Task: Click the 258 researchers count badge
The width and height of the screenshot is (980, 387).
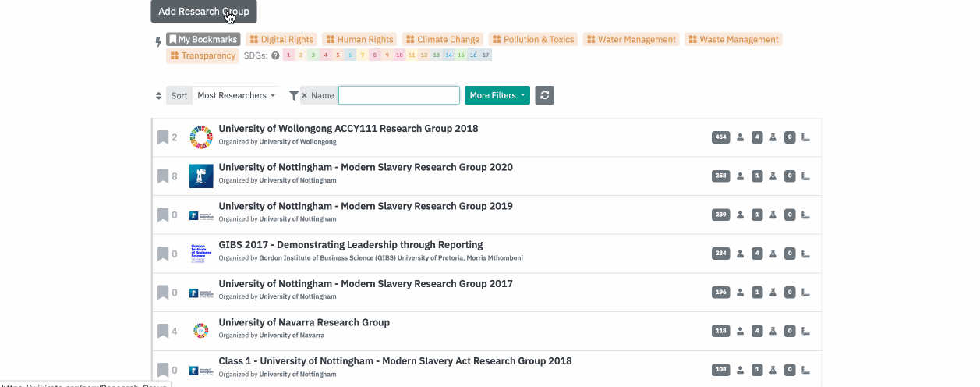Action: coord(721,176)
